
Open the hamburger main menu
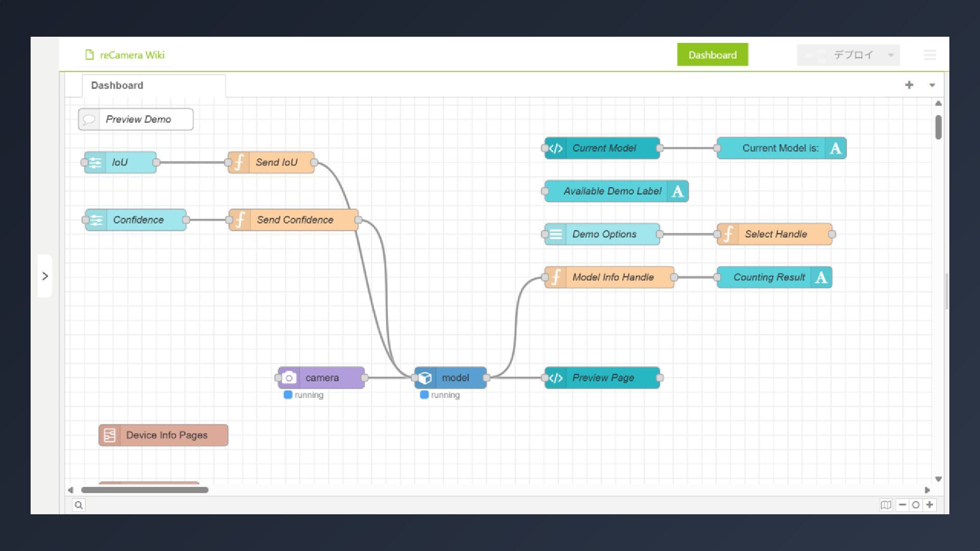(x=929, y=55)
